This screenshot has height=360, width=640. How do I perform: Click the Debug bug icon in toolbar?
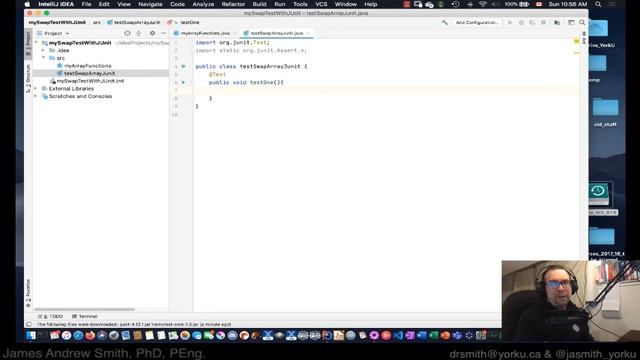521,22
